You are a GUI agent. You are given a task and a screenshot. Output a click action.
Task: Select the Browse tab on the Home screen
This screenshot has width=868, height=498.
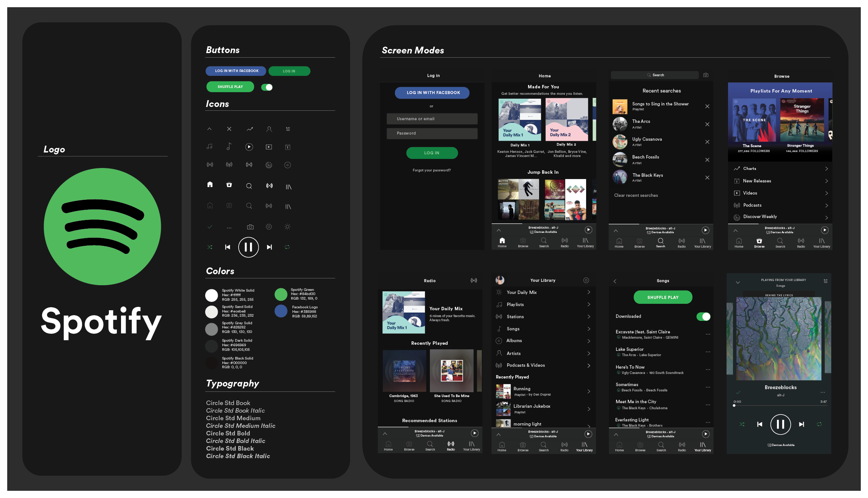tap(523, 243)
